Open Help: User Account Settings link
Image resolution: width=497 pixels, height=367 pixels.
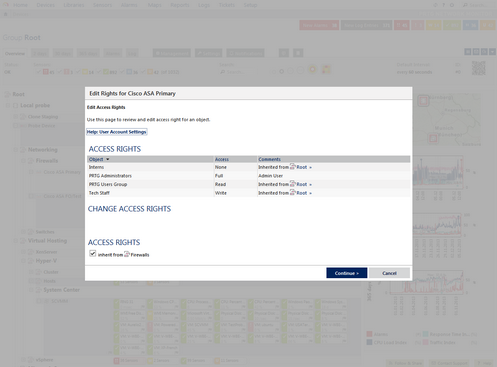[117, 132]
